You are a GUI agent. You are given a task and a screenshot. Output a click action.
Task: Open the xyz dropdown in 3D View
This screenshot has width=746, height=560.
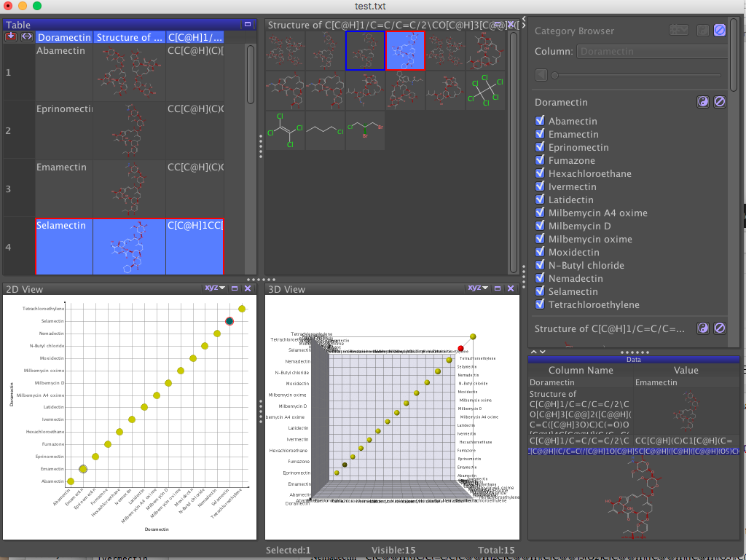[x=477, y=288]
